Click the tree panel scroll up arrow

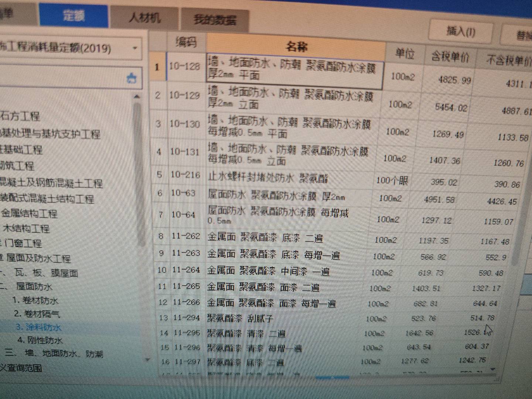(x=137, y=97)
